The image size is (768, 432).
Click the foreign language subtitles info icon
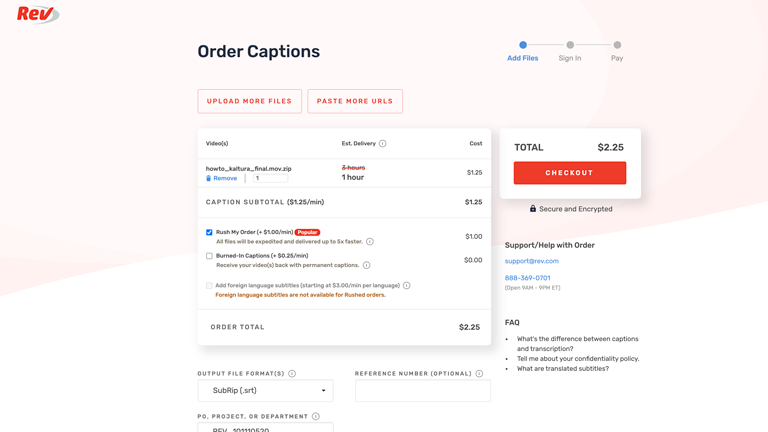[407, 286]
